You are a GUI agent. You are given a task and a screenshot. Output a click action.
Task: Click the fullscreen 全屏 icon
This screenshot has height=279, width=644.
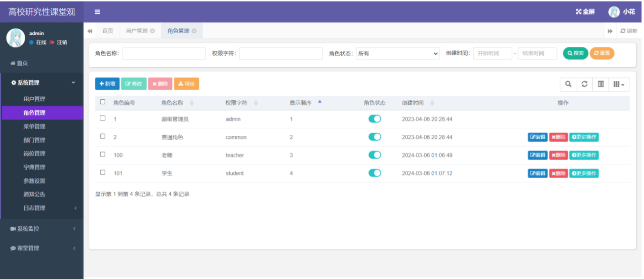coord(585,12)
